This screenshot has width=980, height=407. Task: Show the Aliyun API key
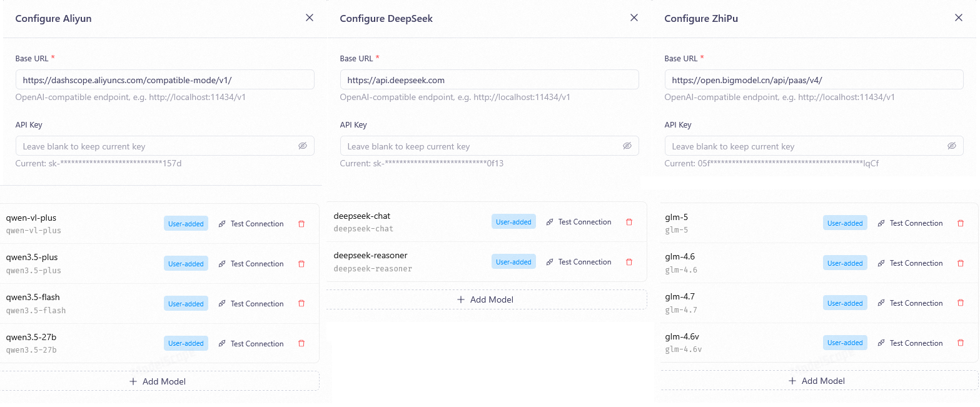pyautogui.click(x=303, y=146)
